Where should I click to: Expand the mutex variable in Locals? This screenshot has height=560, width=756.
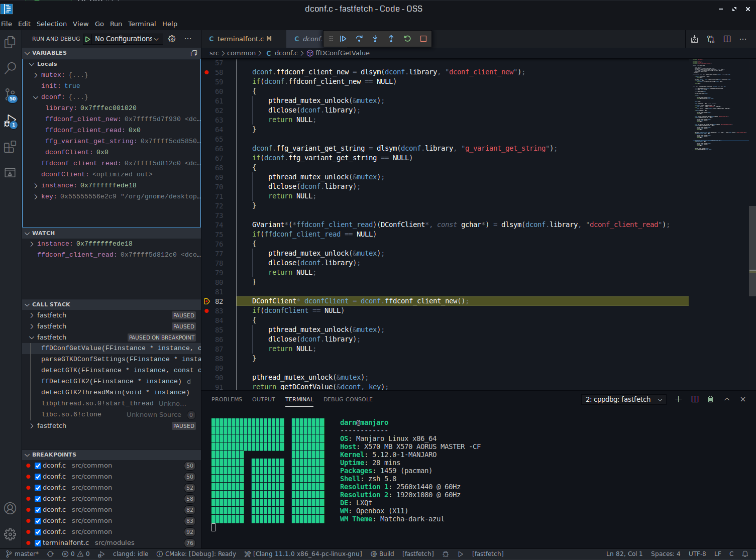[35, 75]
